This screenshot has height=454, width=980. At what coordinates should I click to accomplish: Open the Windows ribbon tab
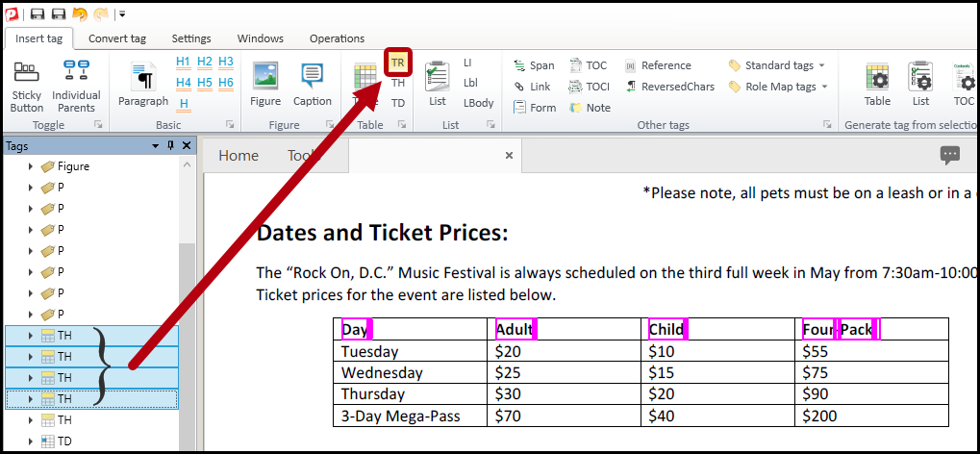click(260, 38)
